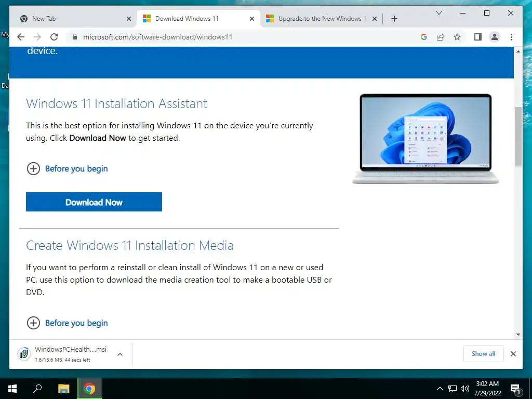This screenshot has width=532, height=399.
Task: Share this page using the share icon
Action: point(441,37)
